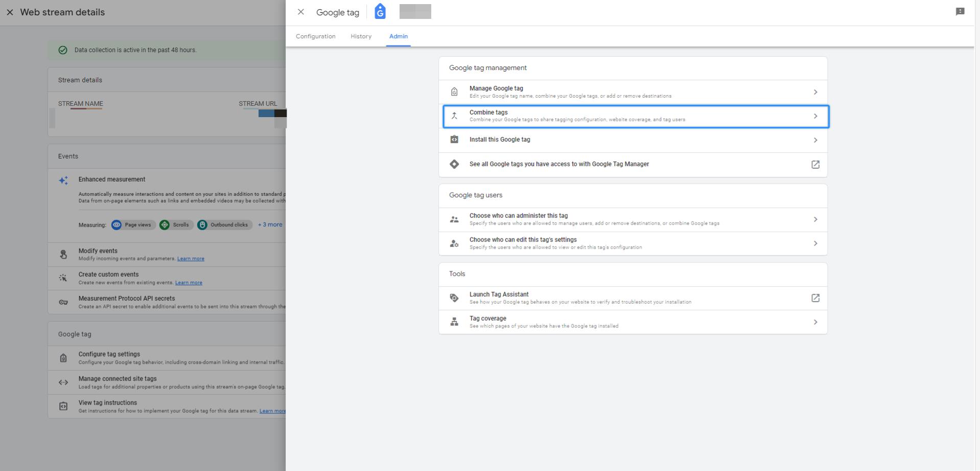
Task: Open Modify events in Web stream details
Action: 167,255
